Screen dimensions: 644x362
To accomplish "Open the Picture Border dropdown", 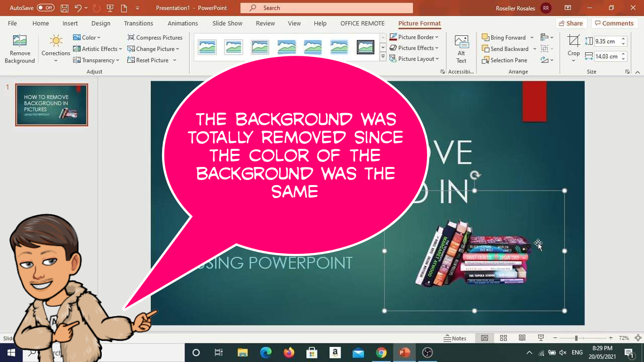I will (415, 37).
